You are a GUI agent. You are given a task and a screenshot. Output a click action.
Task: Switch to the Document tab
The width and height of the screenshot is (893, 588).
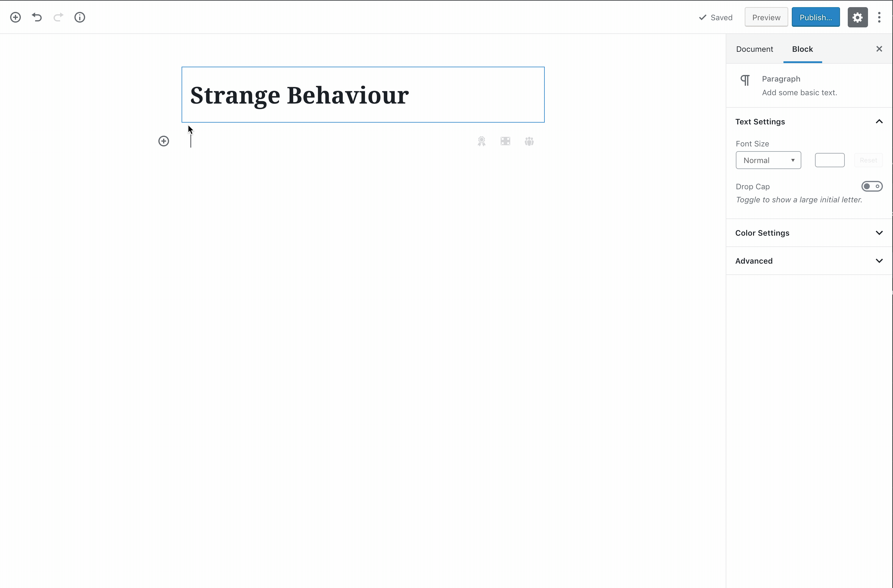(754, 49)
